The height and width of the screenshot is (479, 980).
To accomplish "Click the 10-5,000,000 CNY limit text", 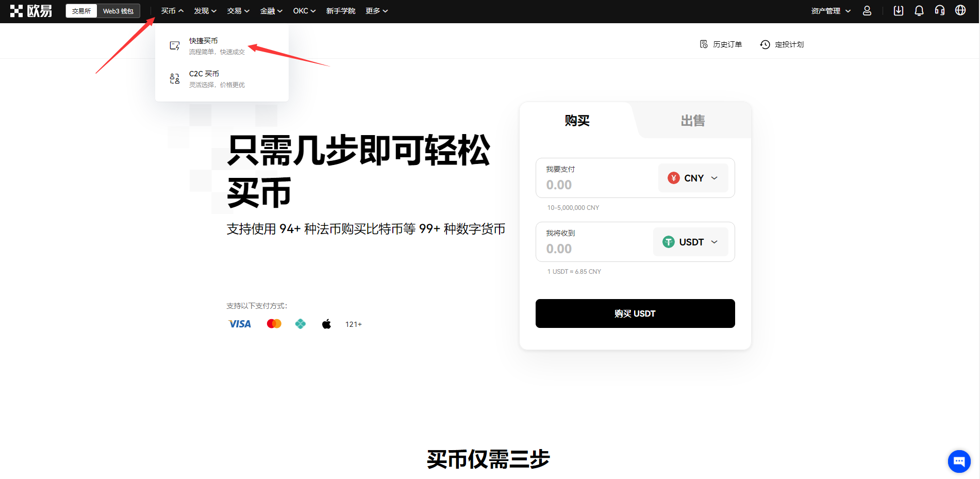I will pyautogui.click(x=573, y=208).
